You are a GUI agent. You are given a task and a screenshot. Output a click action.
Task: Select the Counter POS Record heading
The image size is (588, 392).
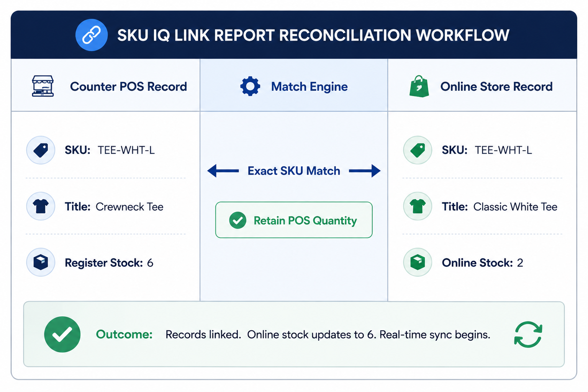[128, 87]
